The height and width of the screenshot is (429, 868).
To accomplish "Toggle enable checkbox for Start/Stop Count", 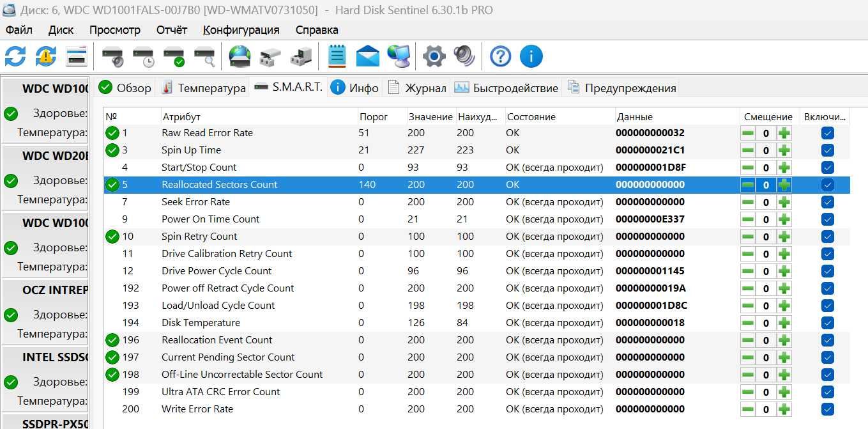I will tap(828, 168).
